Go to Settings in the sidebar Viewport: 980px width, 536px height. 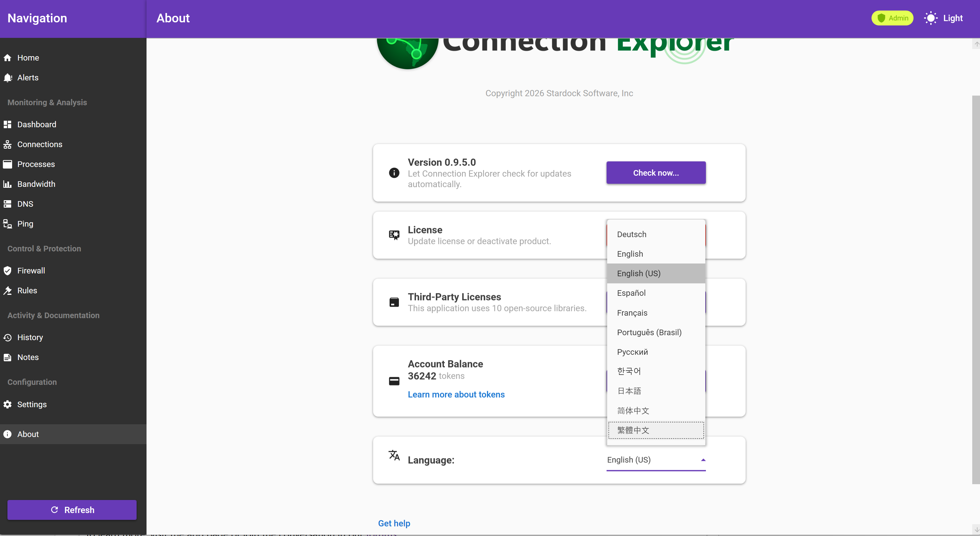(x=32, y=404)
